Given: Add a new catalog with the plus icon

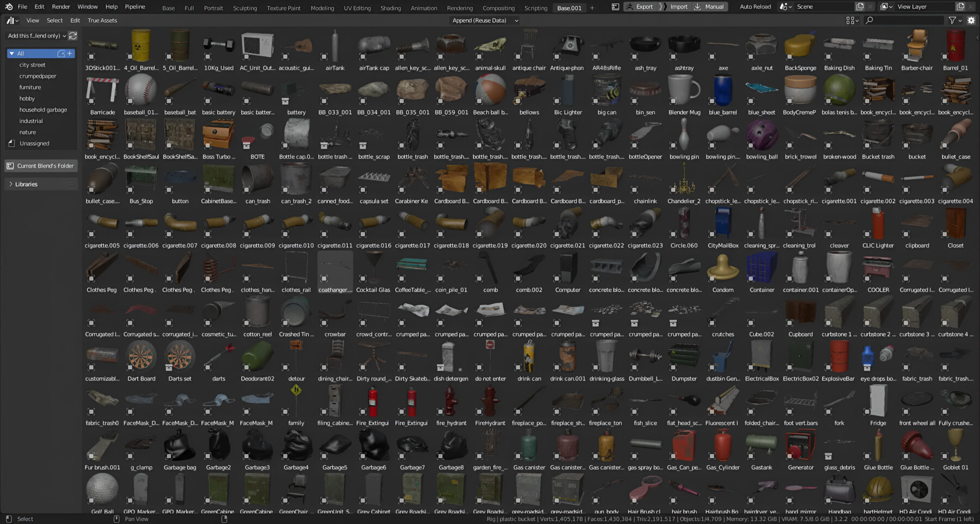Looking at the screenshot, I should tap(70, 53).
